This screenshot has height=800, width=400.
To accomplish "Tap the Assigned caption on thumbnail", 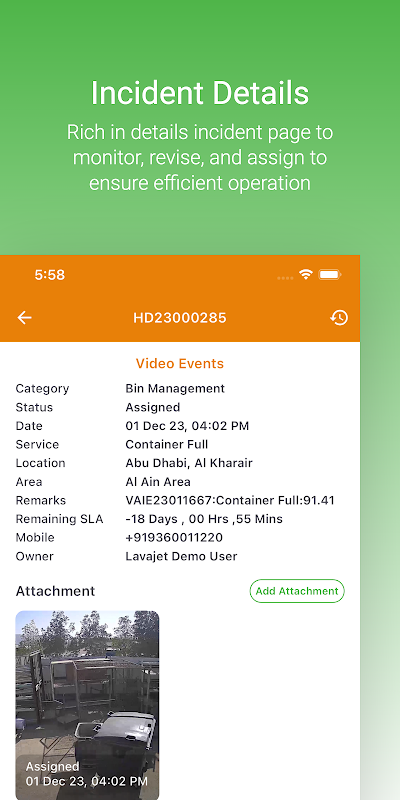I will tap(53, 766).
